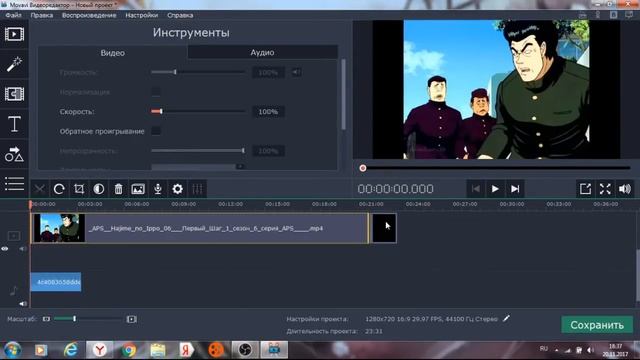Screen dimensions: 640x360
Task: Click the Сохранить button
Action: [597, 325]
